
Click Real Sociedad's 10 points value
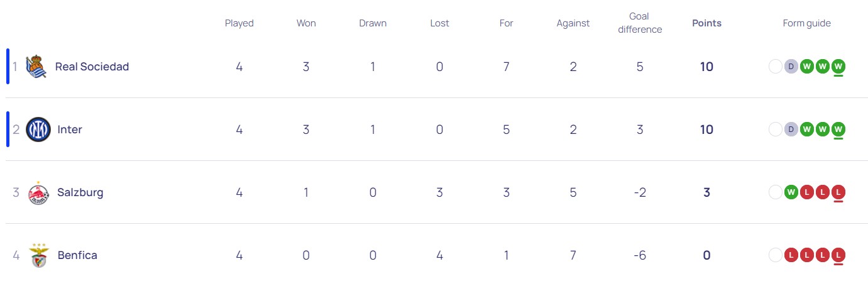coord(706,67)
